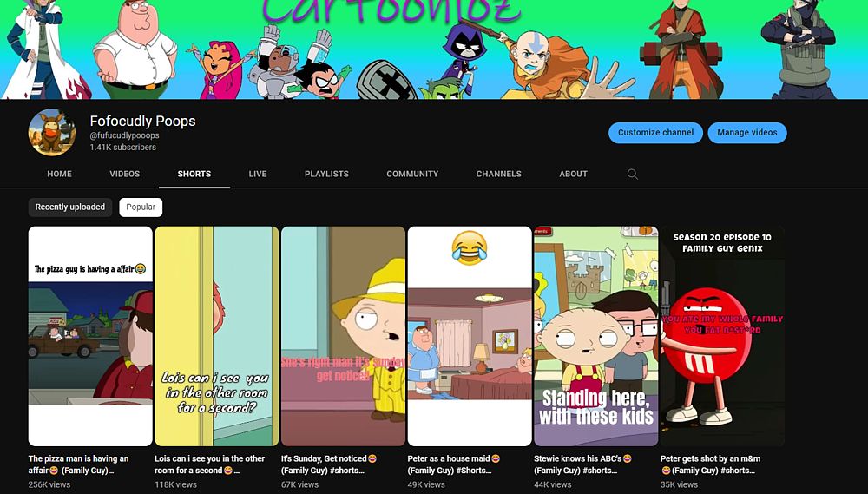This screenshot has height=494, width=868.
Task: Click title 'Lois can i see you in the other room'
Action: click(210, 464)
